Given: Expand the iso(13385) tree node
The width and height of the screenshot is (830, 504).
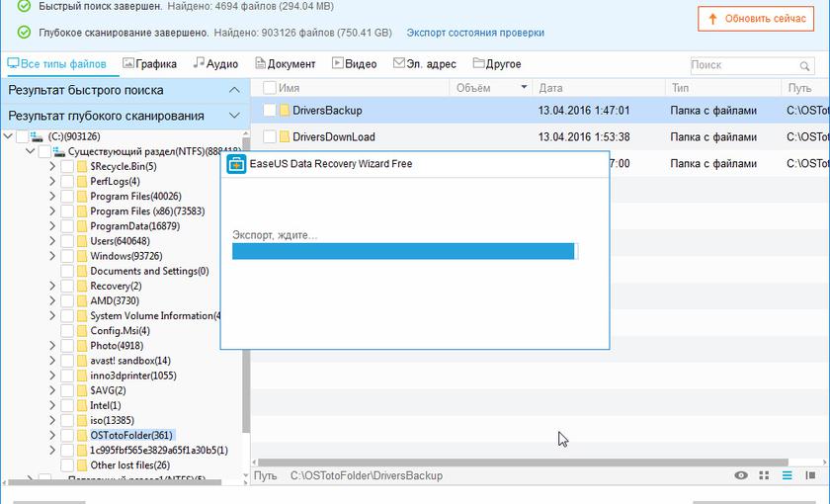Looking at the screenshot, I should (51, 420).
